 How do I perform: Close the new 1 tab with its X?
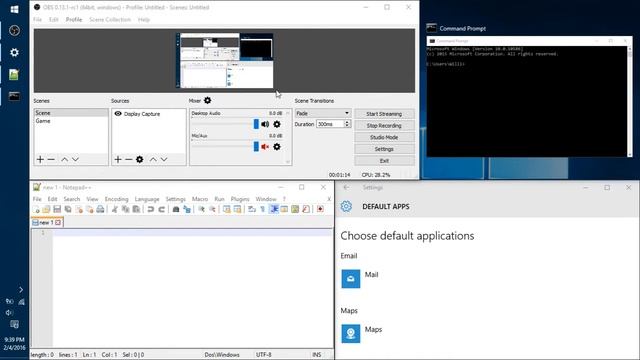tap(58, 222)
